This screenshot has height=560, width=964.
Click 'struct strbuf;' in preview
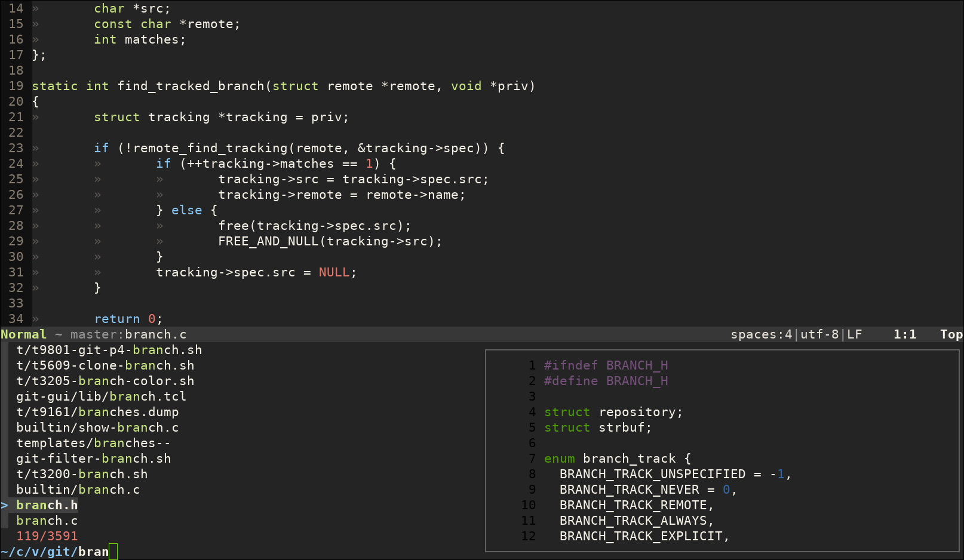pos(598,427)
